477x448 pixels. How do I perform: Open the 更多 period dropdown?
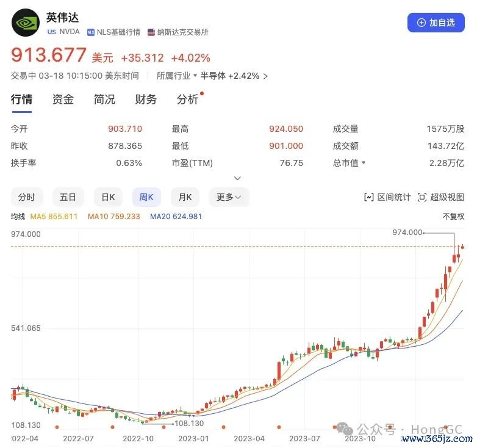coord(229,197)
